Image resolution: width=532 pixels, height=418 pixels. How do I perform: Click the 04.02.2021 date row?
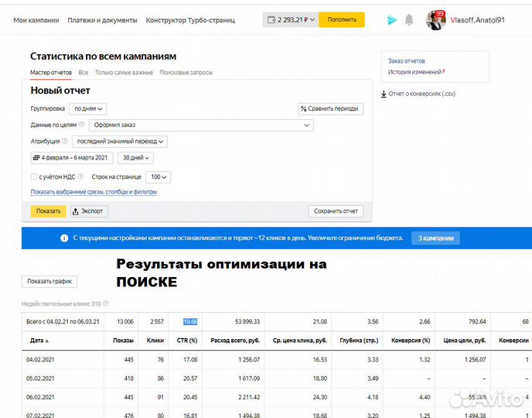(40, 360)
